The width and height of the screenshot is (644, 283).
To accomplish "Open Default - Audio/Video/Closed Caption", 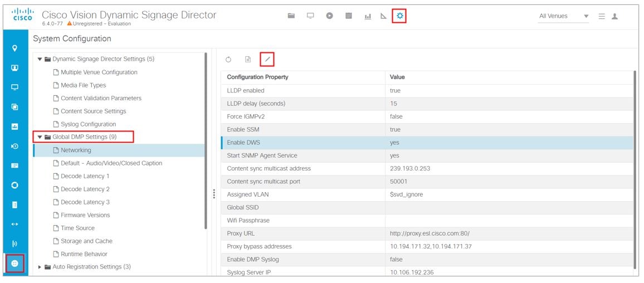I will click(x=111, y=163).
